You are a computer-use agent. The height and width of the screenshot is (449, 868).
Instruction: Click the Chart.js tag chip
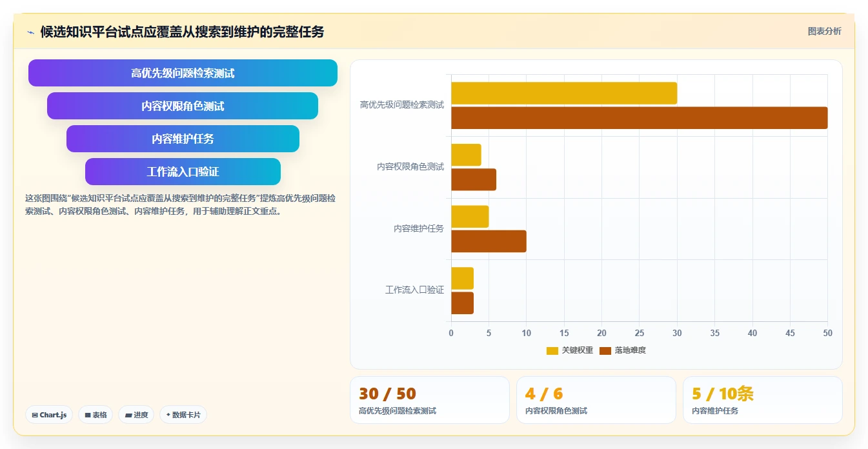point(49,415)
